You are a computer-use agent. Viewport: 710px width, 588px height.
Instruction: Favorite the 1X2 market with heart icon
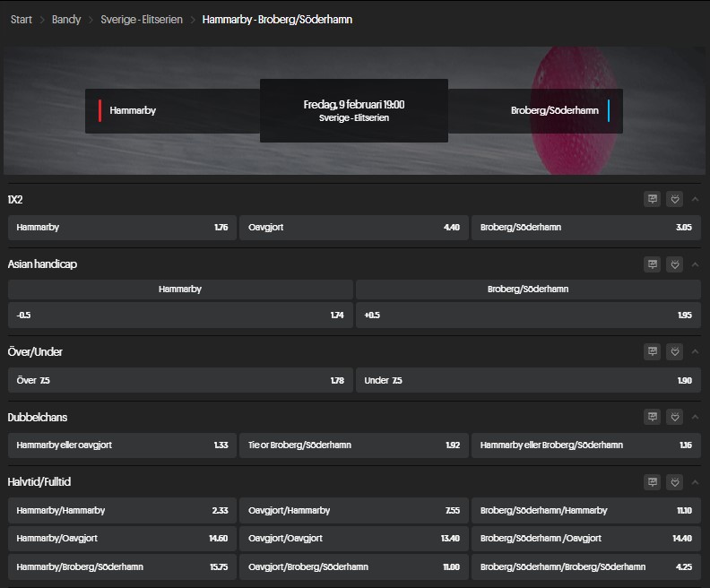[675, 199]
